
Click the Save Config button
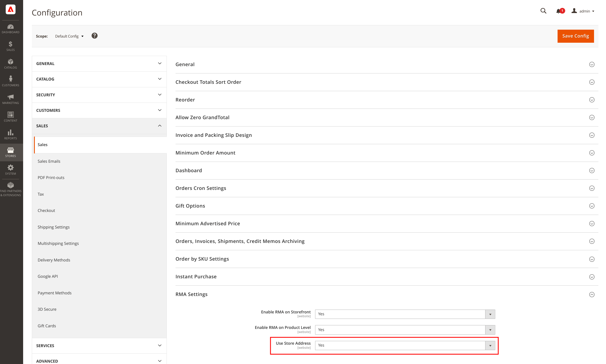(x=576, y=36)
